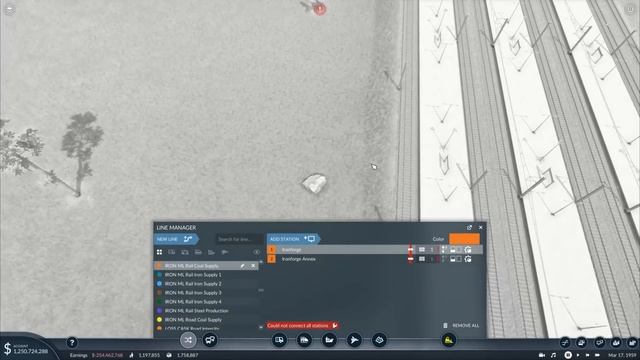Viewport: 640px width, 360px height.
Task: Filter lines by plane type
Action: click(x=224, y=252)
